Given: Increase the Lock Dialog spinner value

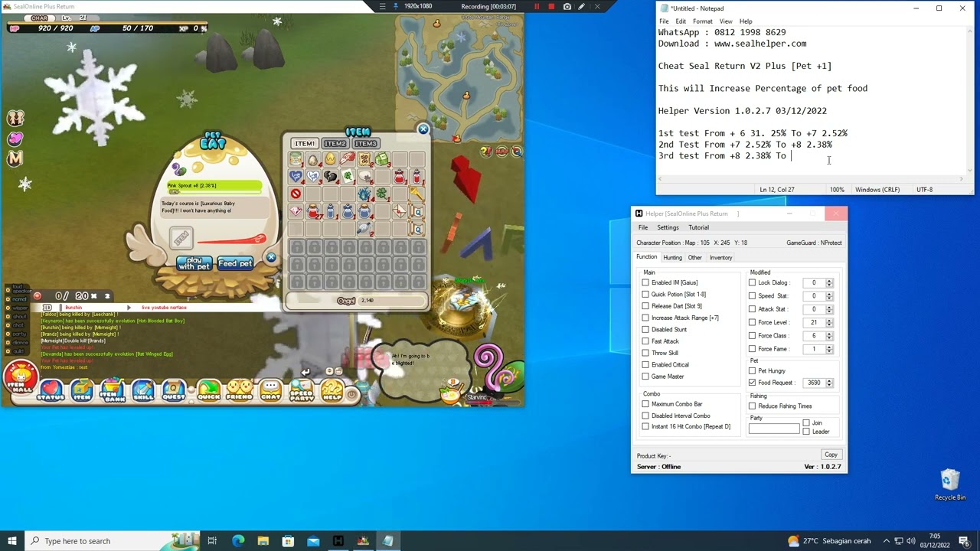Looking at the screenshot, I should [x=829, y=281].
